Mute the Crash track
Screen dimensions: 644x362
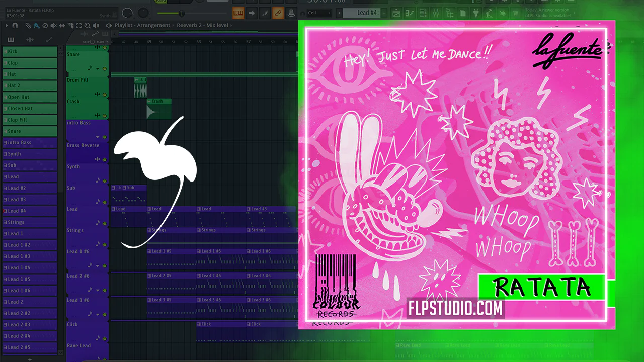(x=105, y=116)
